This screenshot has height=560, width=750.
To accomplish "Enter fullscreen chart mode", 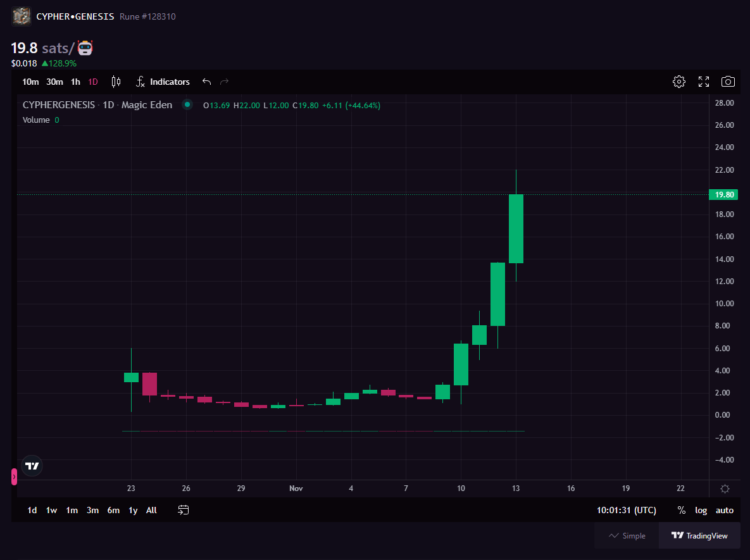I will click(704, 82).
